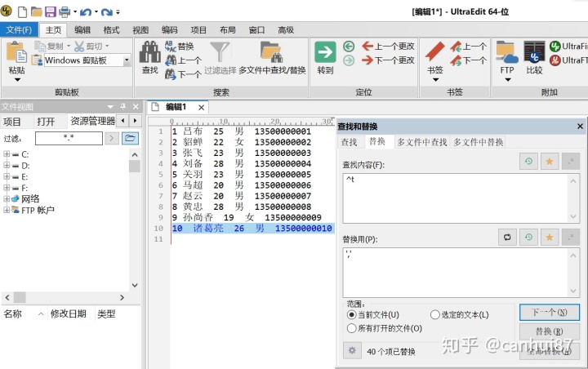Expand the E: drive node
The width and height of the screenshot is (588, 369).
tap(7, 176)
